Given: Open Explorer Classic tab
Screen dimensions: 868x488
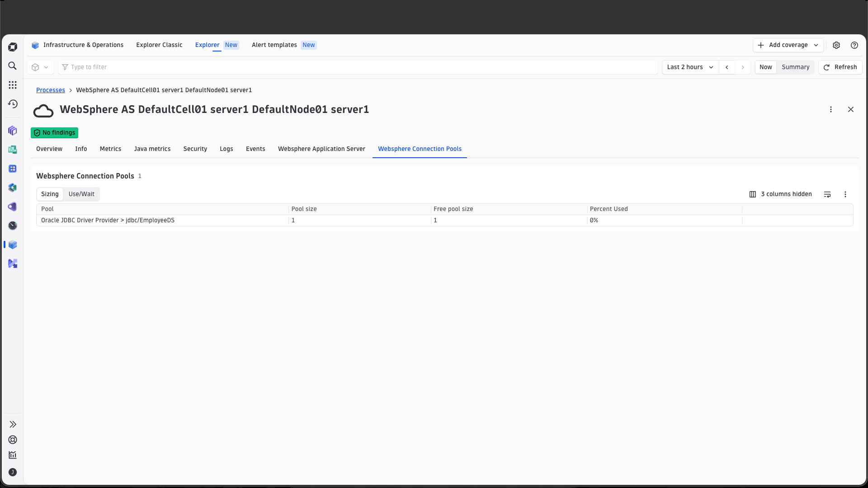Looking at the screenshot, I should (x=159, y=45).
